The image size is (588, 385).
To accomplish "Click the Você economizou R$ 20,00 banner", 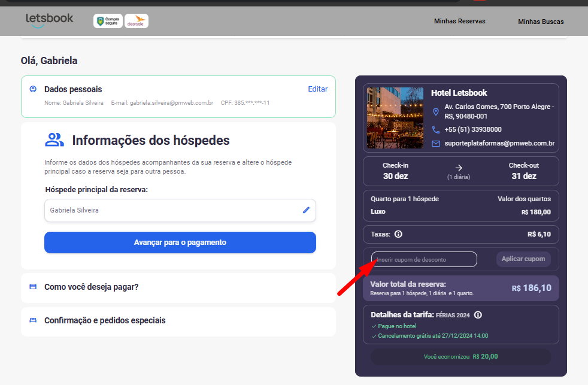I will [461, 356].
